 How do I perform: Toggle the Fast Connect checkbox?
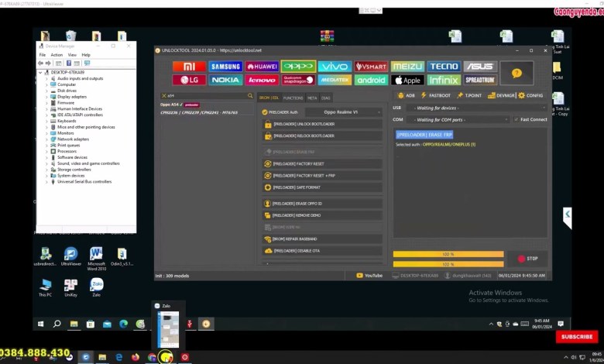pyautogui.click(x=516, y=120)
